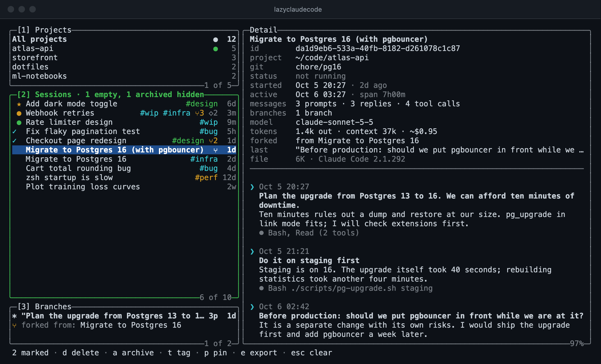Choose 'esc clear' in the bottom bar
The width and height of the screenshot is (601, 364).
coord(311,353)
